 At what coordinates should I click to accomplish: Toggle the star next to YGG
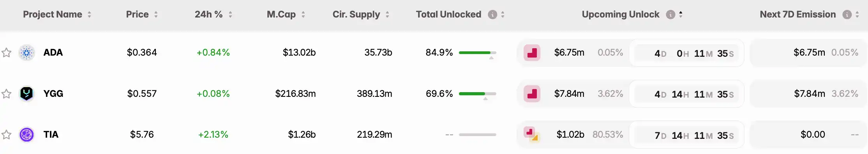coord(6,94)
